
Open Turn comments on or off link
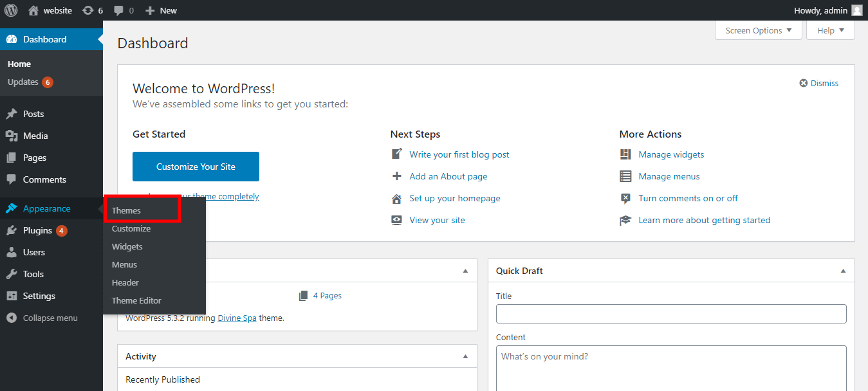[688, 198]
